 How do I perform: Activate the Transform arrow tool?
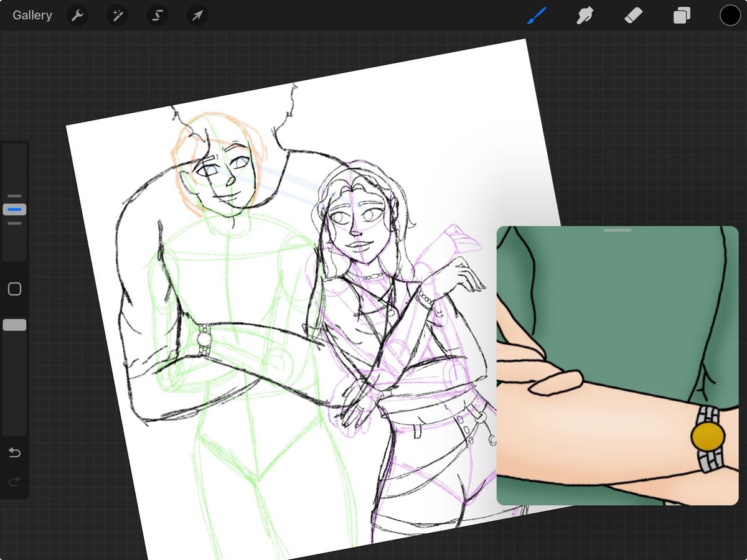click(x=197, y=15)
